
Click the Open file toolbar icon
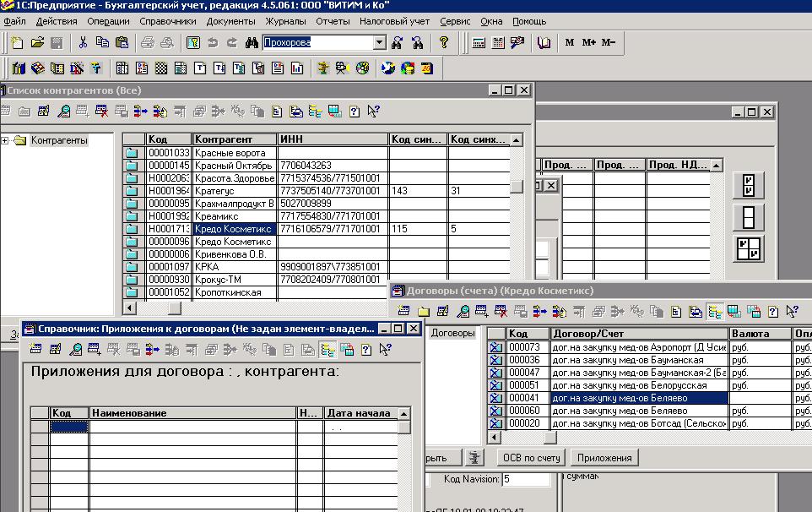pyautogui.click(x=37, y=42)
